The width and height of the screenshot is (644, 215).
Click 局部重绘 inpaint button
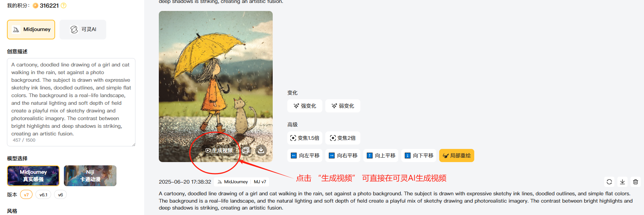pos(457,156)
